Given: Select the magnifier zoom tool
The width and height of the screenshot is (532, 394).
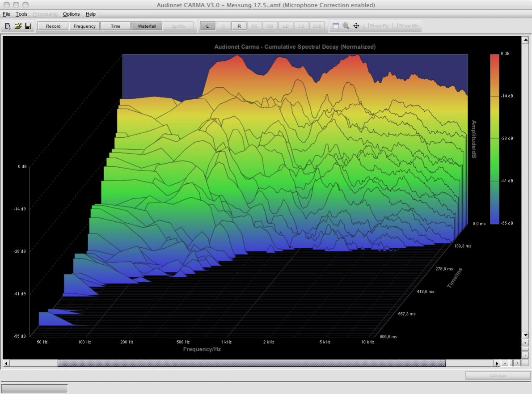Looking at the screenshot, I should point(346,26).
